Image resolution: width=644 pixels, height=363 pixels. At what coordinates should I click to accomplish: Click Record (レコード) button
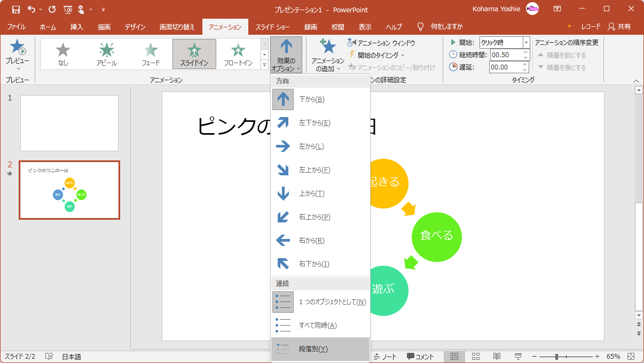[x=591, y=27]
